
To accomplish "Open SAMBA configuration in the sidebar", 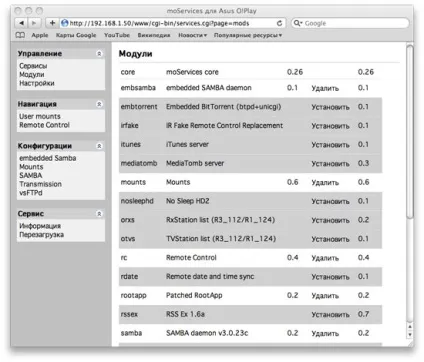I will (x=31, y=175).
